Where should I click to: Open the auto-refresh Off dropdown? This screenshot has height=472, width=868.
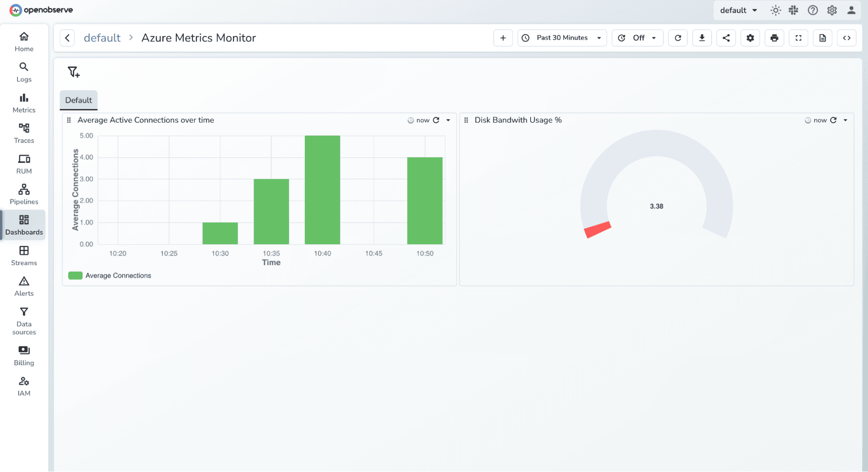(637, 38)
